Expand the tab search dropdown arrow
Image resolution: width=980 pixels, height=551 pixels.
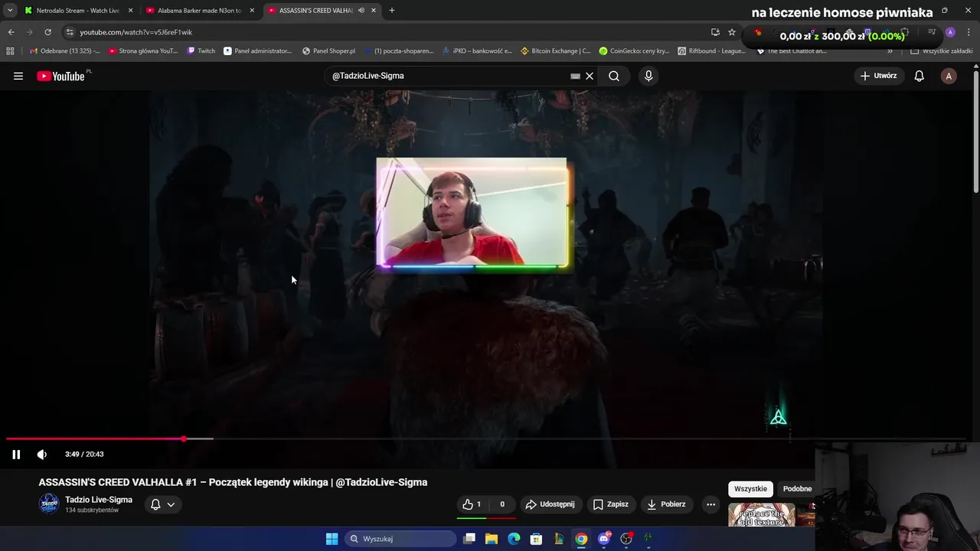coord(10,11)
